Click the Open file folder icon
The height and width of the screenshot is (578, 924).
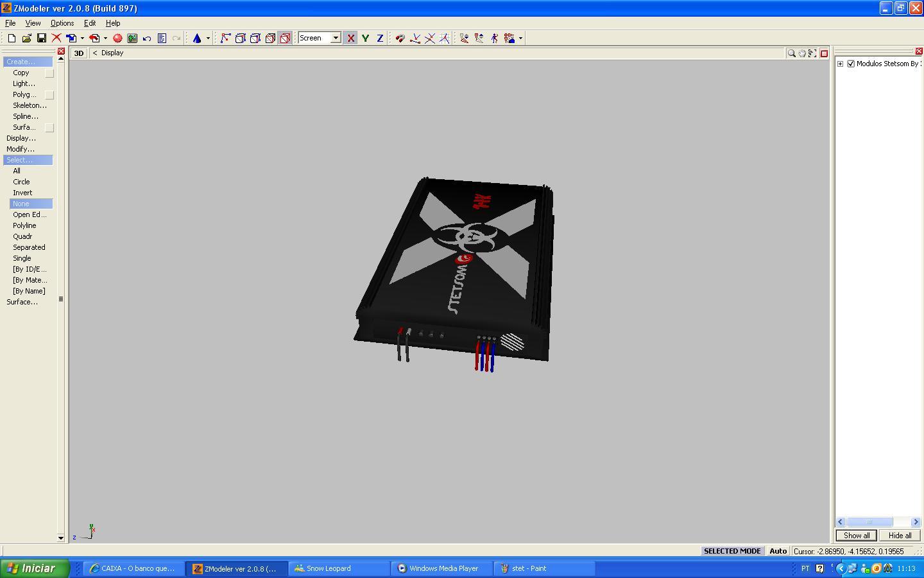tap(26, 39)
